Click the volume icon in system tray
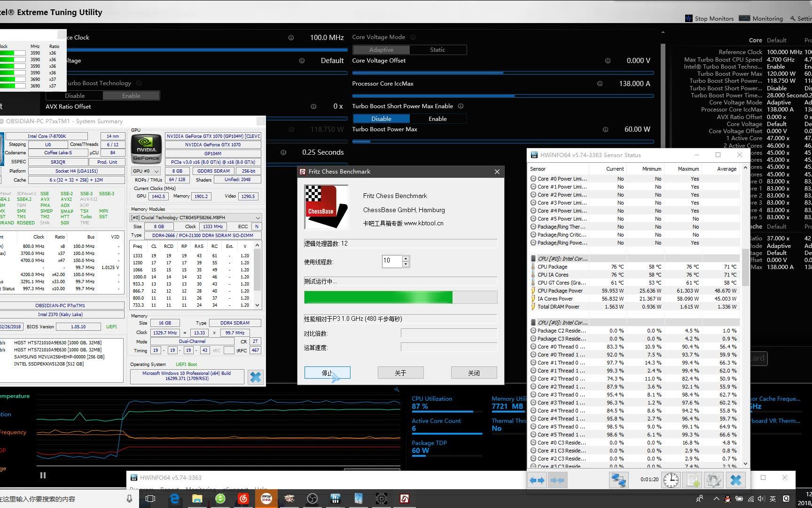The height and width of the screenshot is (508, 812). tap(762, 499)
